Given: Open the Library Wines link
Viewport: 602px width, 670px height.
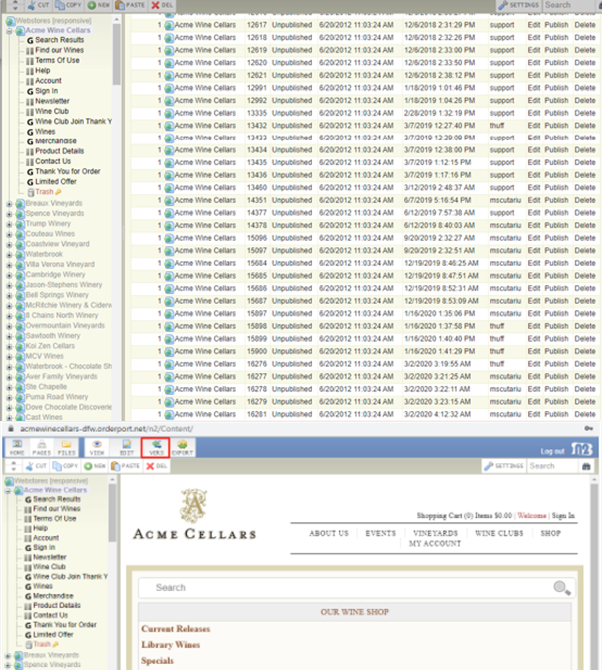Looking at the screenshot, I should pyautogui.click(x=170, y=645).
